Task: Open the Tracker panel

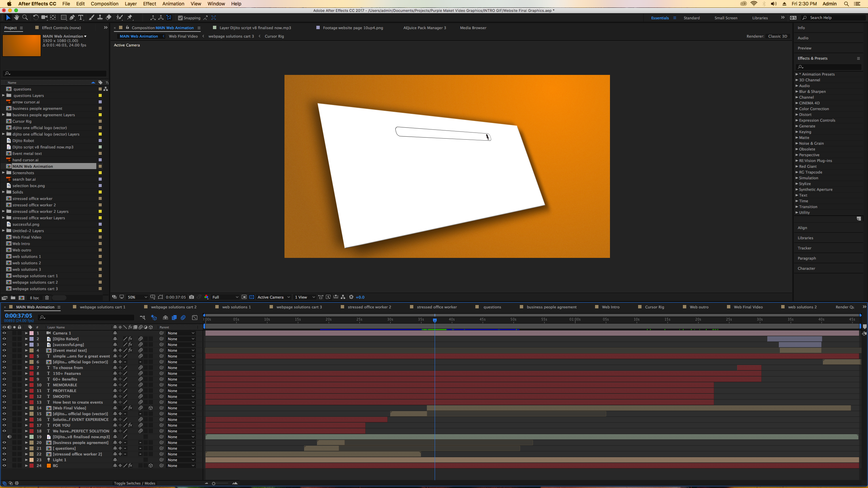Action: [x=805, y=248]
